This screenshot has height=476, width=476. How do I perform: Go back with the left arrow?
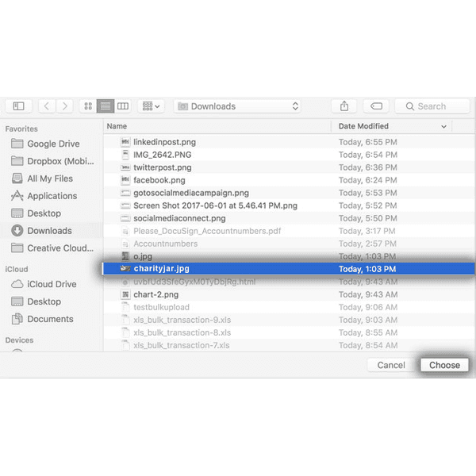(x=47, y=106)
